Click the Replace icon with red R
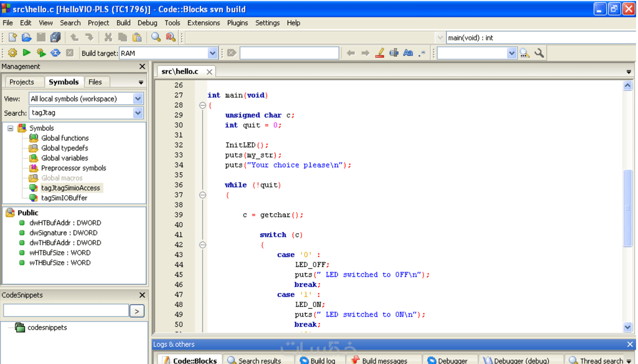Image resolution: width=638 pixels, height=364 pixels. point(170,37)
